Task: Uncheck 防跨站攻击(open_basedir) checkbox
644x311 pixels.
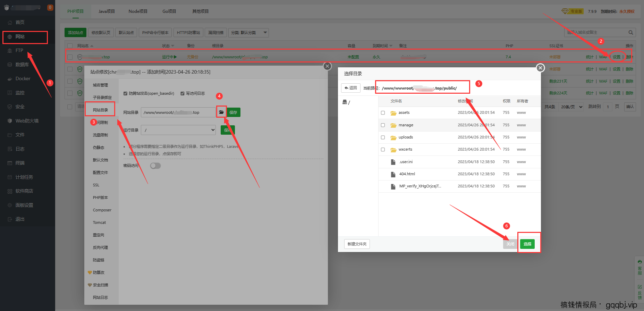Action: 126,93
